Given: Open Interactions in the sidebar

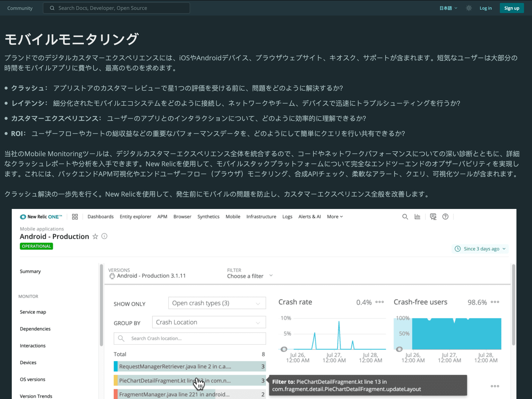Looking at the screenshot, I should pyautogui.click(x=32, y=346).
